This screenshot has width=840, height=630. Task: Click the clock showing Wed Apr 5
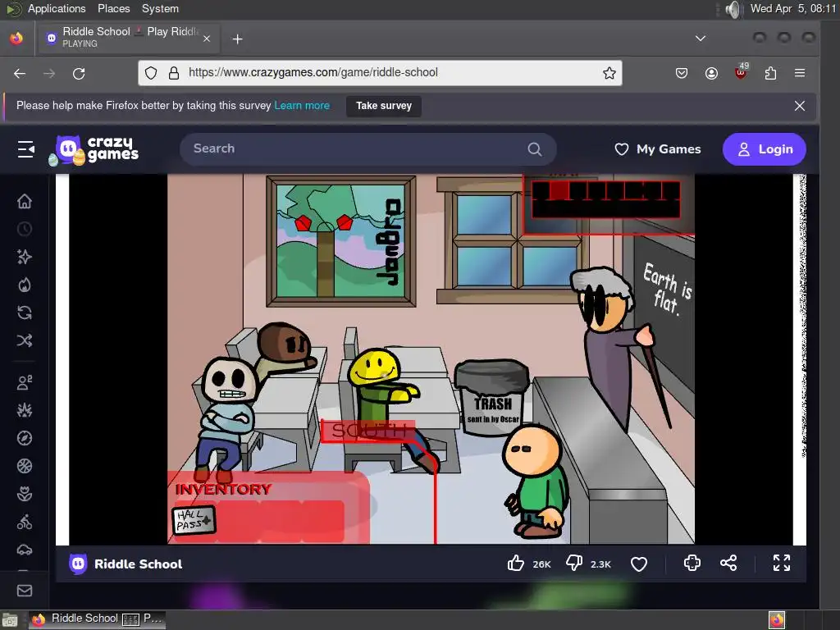[792, 8]
